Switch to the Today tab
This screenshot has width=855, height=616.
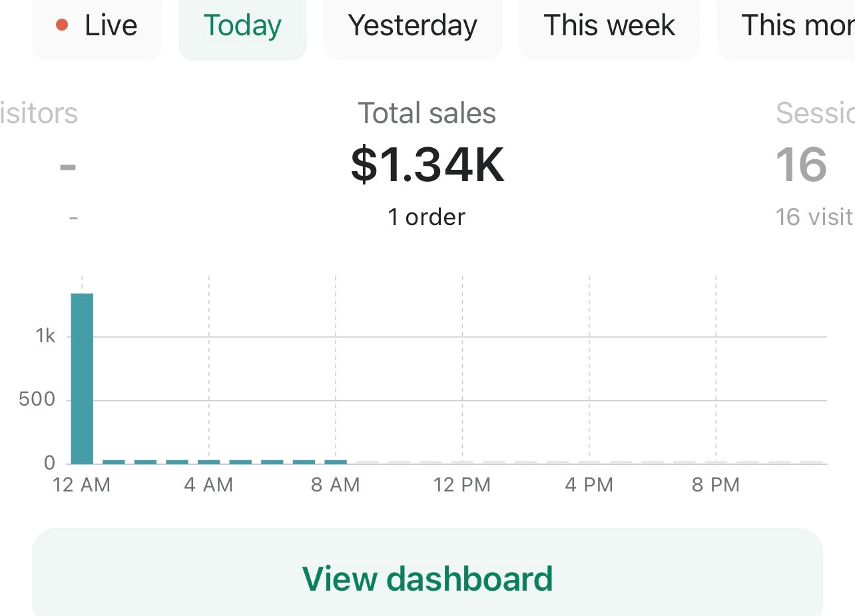(x=242, y=27)
